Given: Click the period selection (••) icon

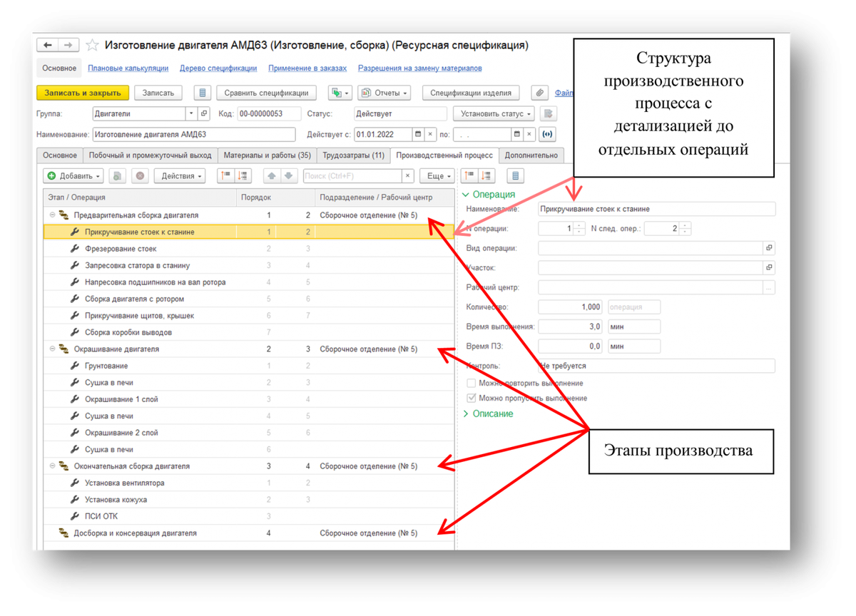Looking at the screenshot, I should click(548, 134).
